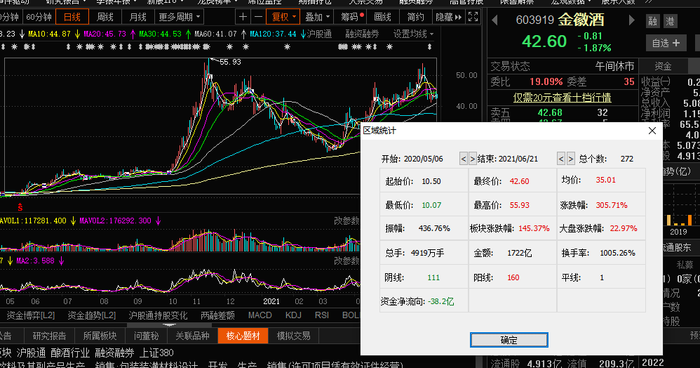Image resolution: width=700 pixels, height=368 pixels.
Task: Confirm with the 确定 button
Action: pos(509,340)
